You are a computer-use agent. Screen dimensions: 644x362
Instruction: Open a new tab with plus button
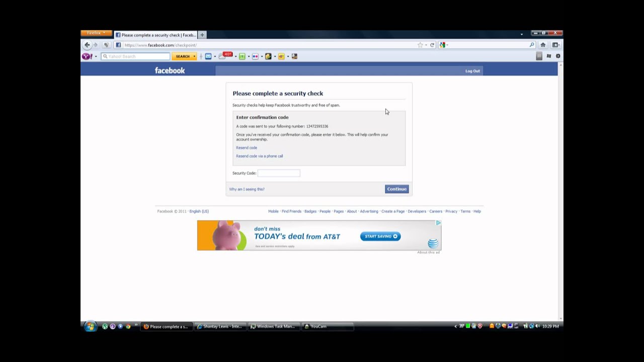202,35
